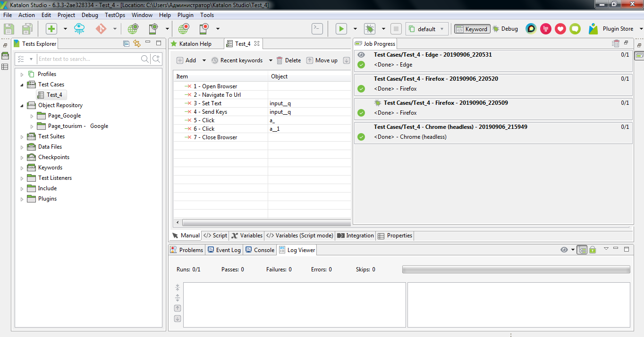This screenshot has width=644, height=337.
Task: Toggle Keyword perspective button
Action: point(472,29)
